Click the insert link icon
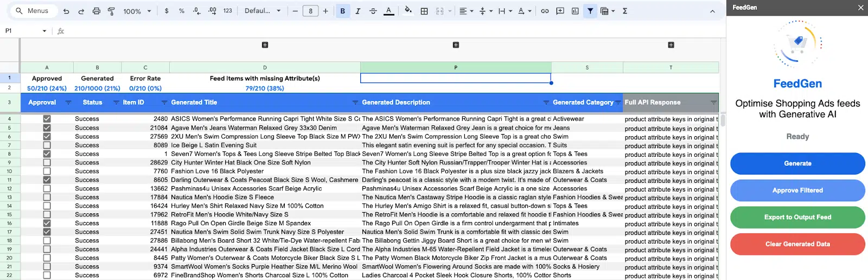Image resolution: width=868 pixels, height=280 pixels. coord(545,11)
